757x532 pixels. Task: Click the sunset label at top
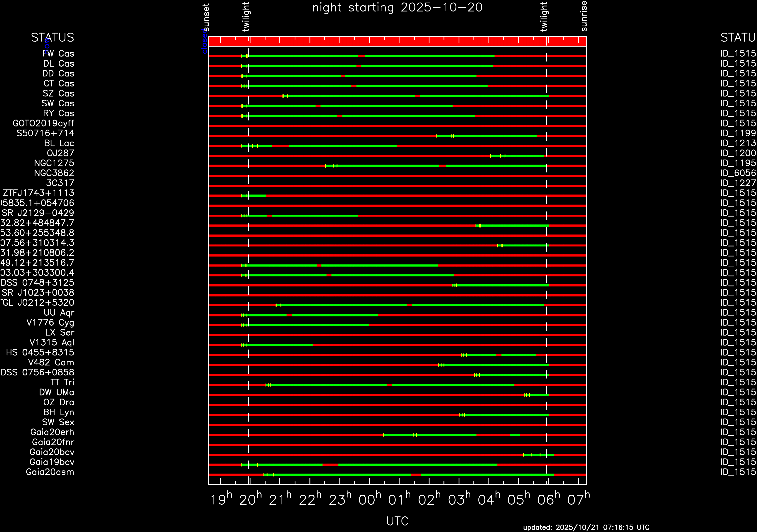(x=206, y=17)
